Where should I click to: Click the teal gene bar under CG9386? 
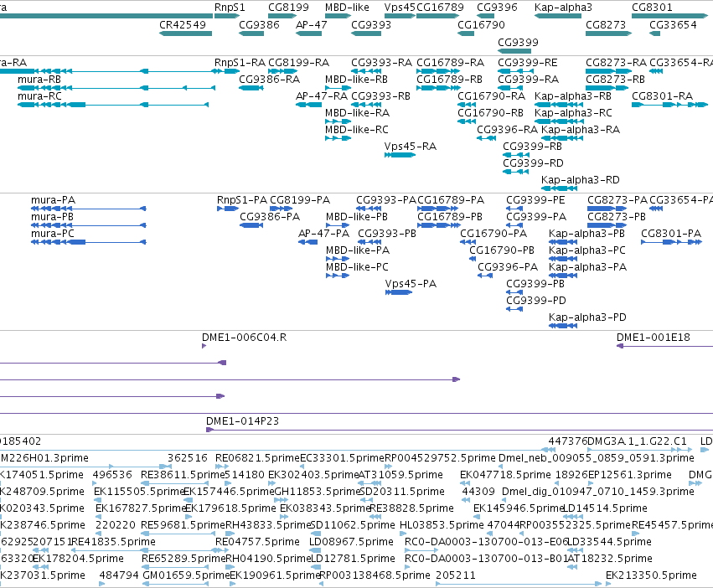tap(251, 34)
